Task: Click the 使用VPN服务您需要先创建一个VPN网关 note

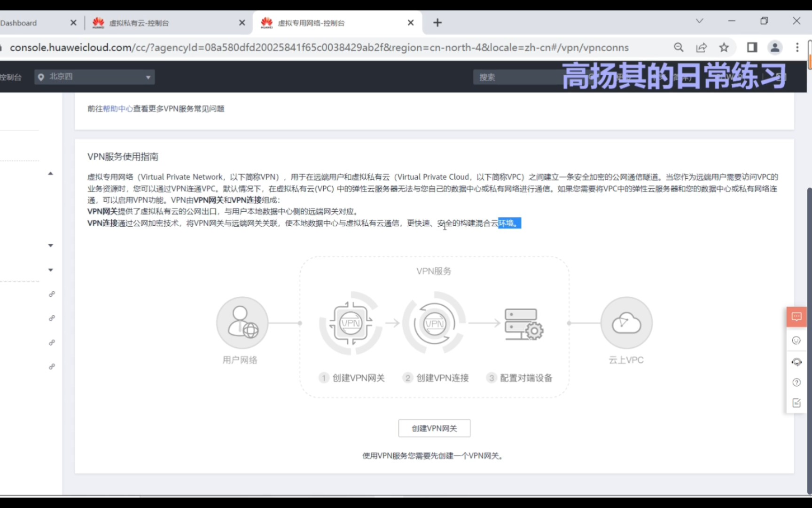Action: click(433, 456)
